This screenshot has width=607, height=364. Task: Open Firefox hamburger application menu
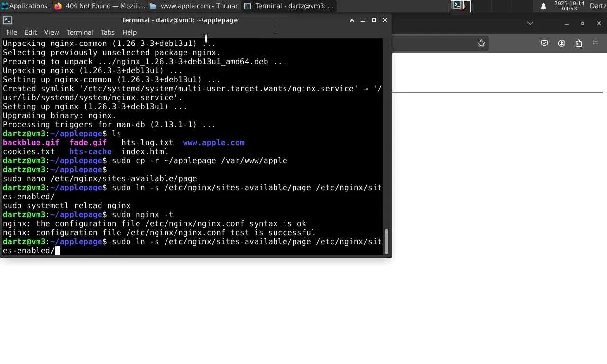coord(596,43)
